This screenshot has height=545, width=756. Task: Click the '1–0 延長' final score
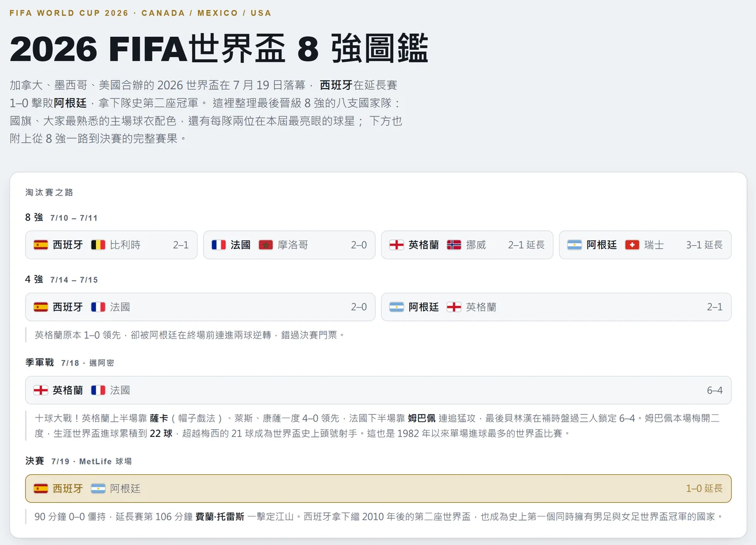point(705,488)
